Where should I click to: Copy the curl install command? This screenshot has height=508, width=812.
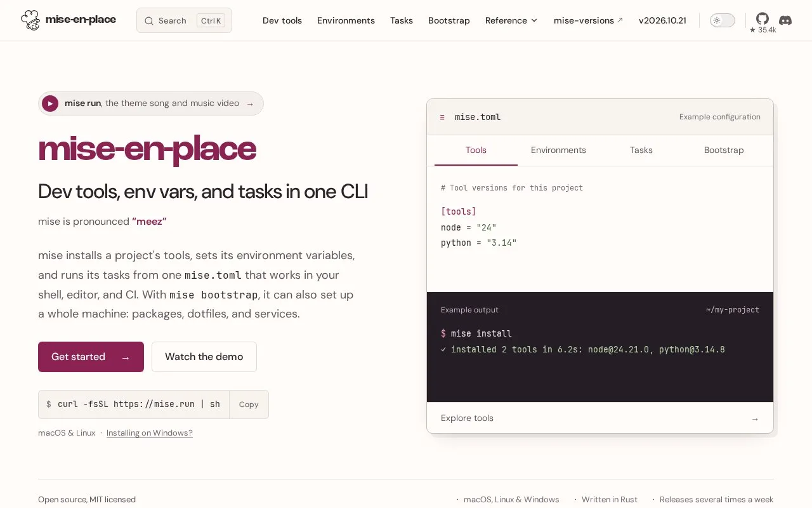coord(249,404)
